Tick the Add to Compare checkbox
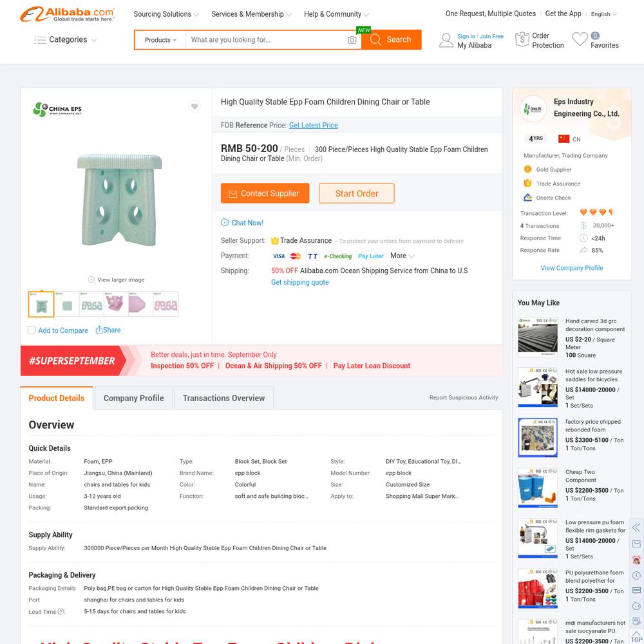Screen dimensions: 644x644 pos(32,330)
